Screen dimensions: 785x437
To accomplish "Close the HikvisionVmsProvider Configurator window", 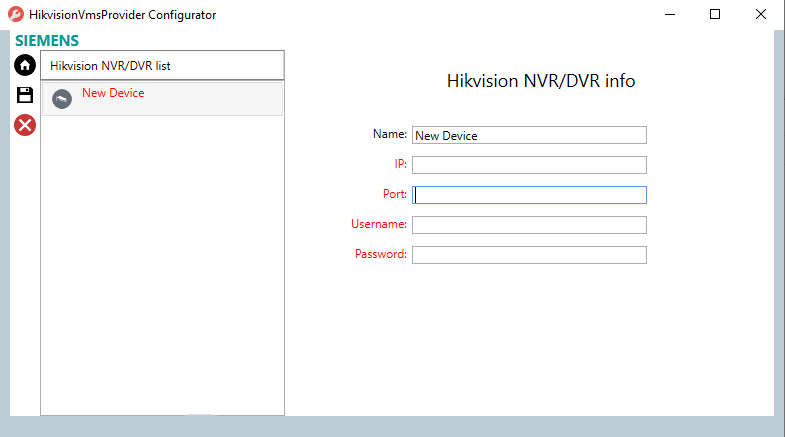I will (761, 15).
